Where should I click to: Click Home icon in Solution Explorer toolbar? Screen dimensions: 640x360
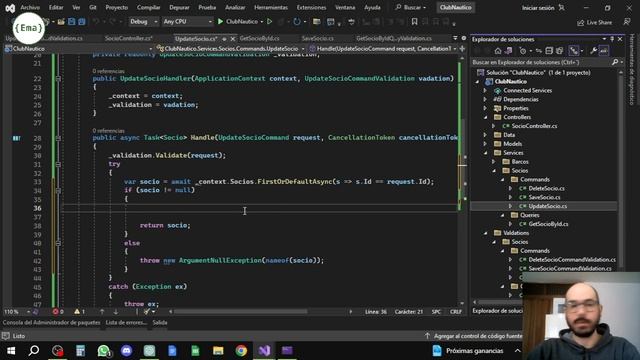tap(498, 51)
